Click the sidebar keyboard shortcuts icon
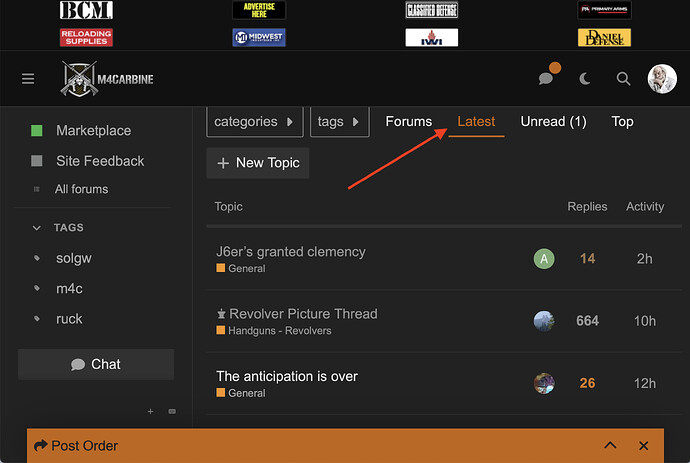This screenshot has height=463, width=690. 172,412
